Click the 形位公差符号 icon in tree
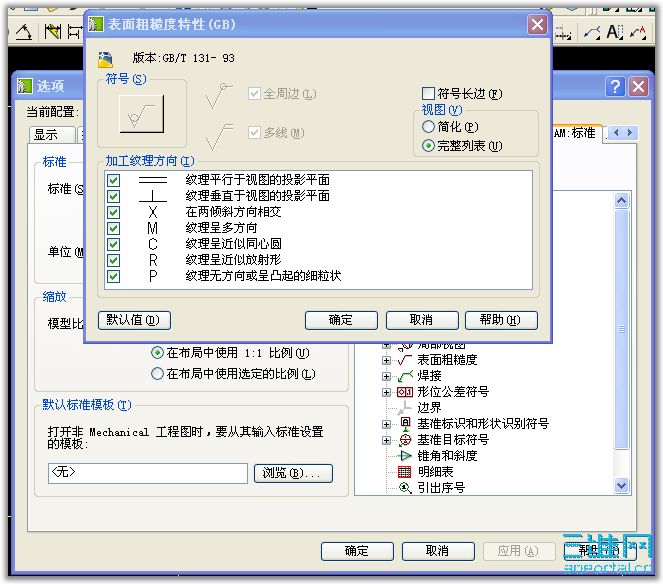 (405, 392)
